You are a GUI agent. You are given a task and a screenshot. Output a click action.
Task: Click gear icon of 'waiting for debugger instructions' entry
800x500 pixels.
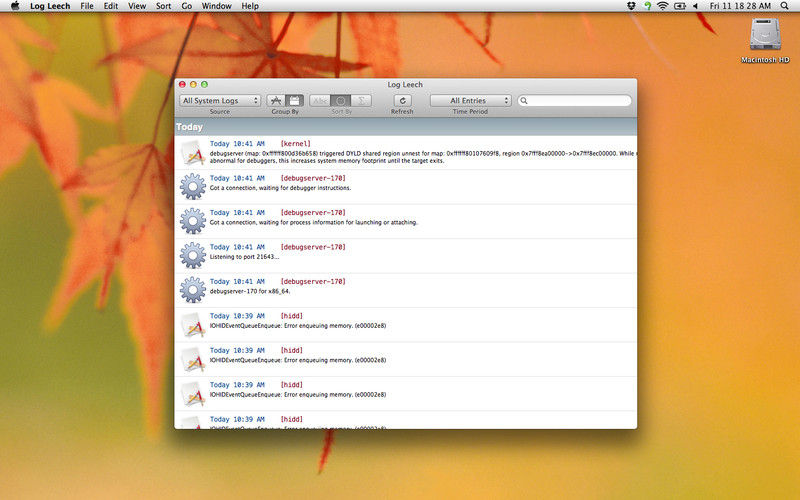tap(193, 186)
